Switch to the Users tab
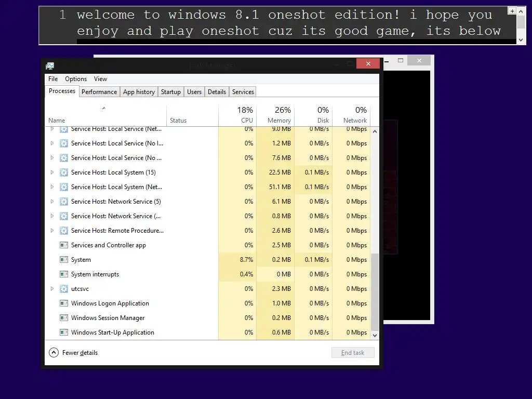The width and height of the screenshot is (532, 399). (194, 91)
